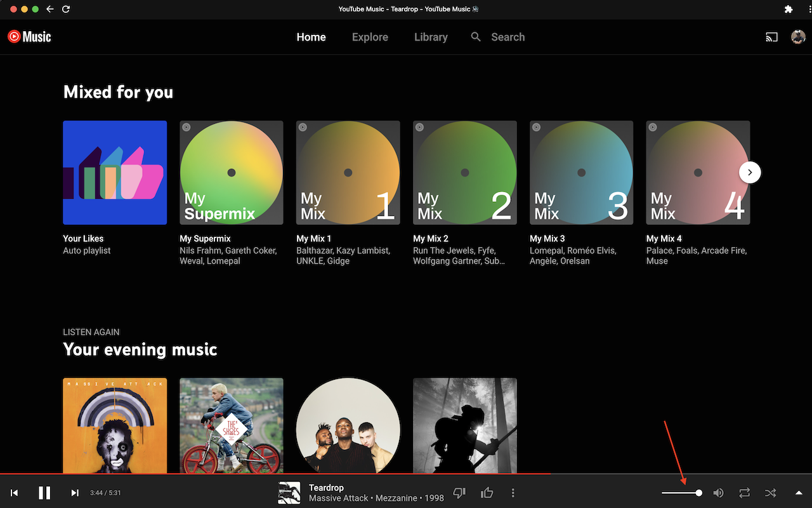Expand the player page arrow
Image resolution: width=812 pixels, height=508 pixels.
pyautogui.click(x=799, y=493)
